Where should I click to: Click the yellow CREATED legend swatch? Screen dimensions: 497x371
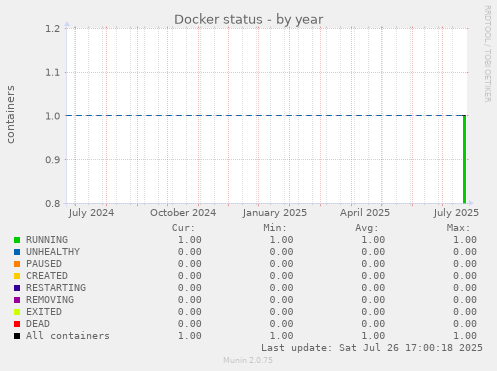[17, 276]
